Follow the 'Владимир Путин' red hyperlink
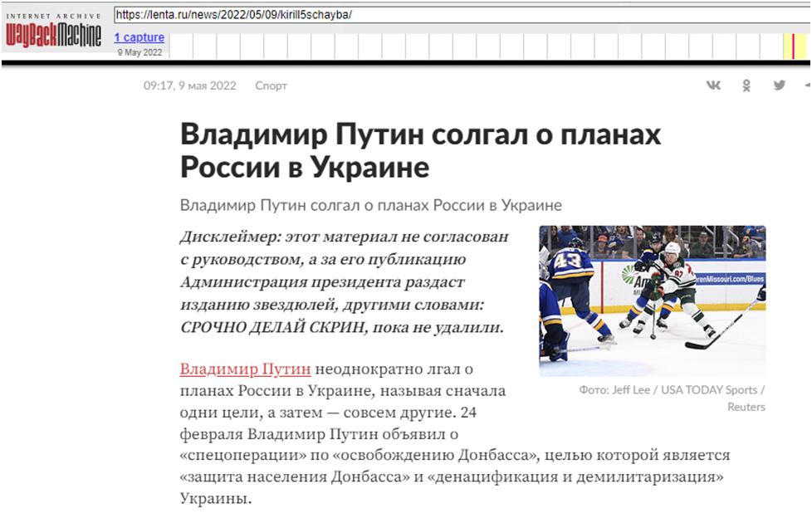The height and width of the screenshot is (523, 812). 245,369
